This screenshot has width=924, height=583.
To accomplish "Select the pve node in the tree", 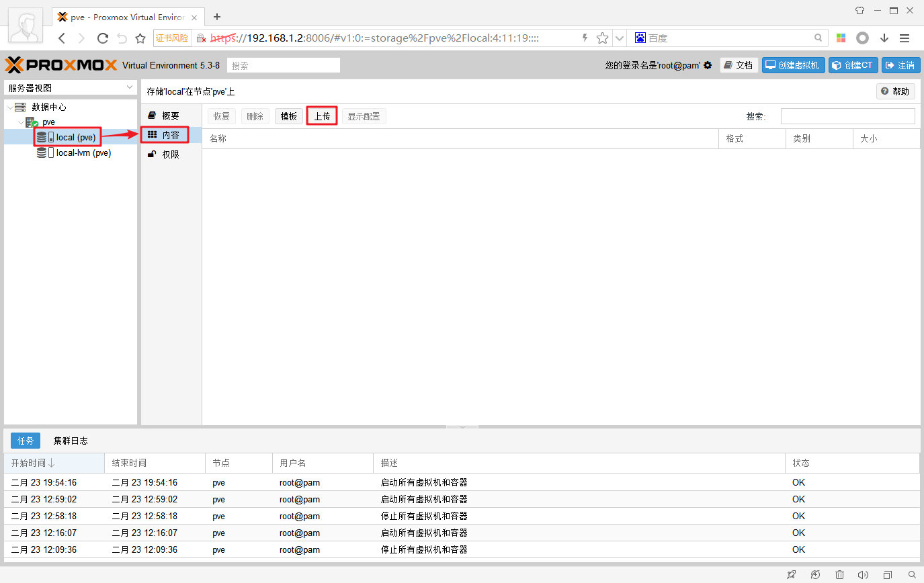I will click(48, 122).
